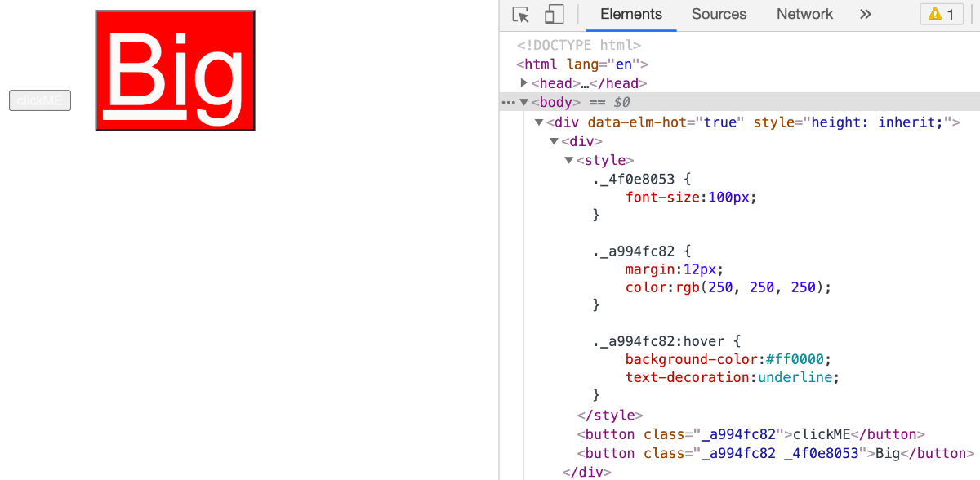
Task: Select the closing </style> tag line
Action: [610, 416]
